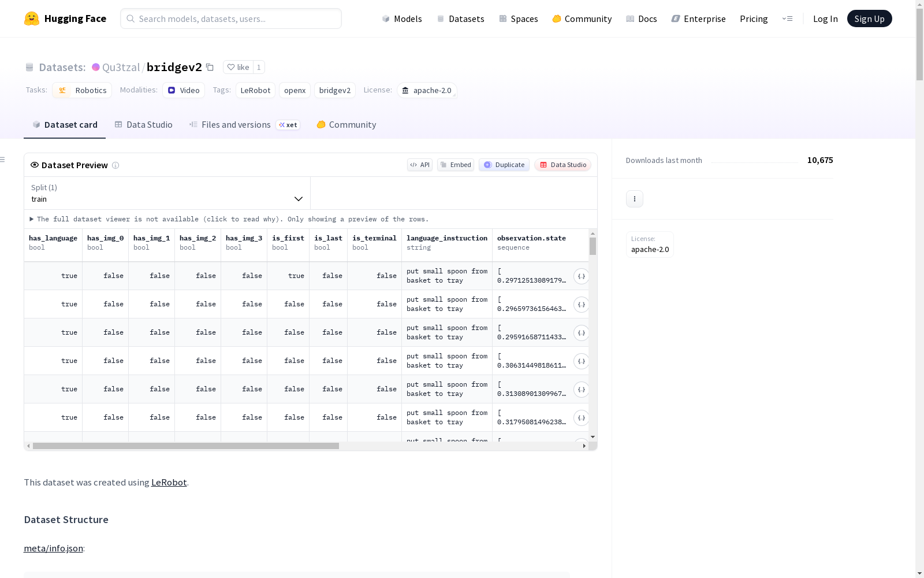Switch to the Dataset card tab
The height and width of the screenshot is (578, 924).
(65, 125)
